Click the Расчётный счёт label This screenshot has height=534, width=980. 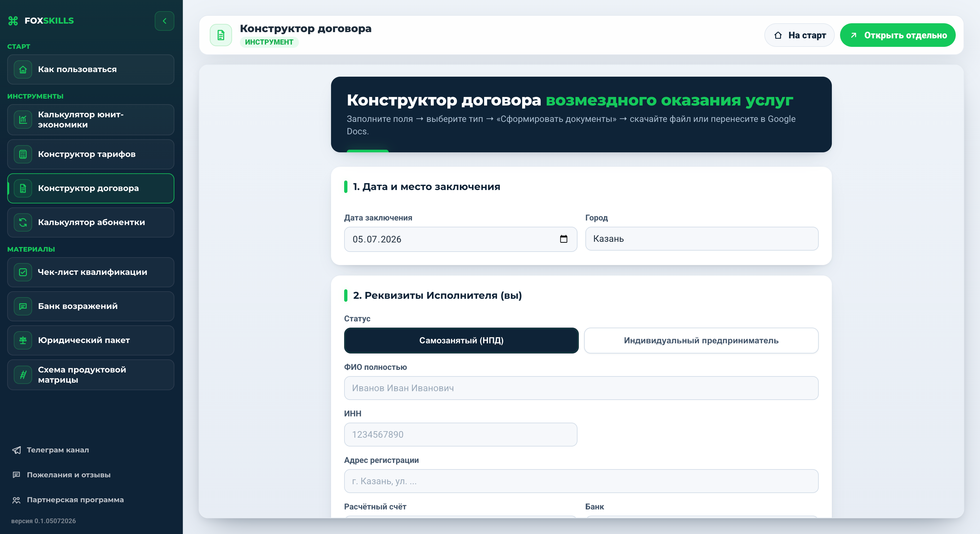pyautogui.click(x=375, y=506)
